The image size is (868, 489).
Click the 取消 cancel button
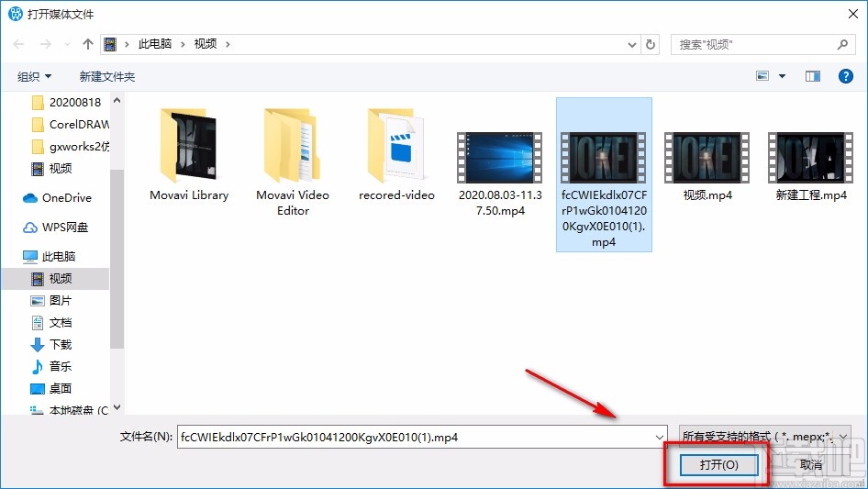click(811, 464)
